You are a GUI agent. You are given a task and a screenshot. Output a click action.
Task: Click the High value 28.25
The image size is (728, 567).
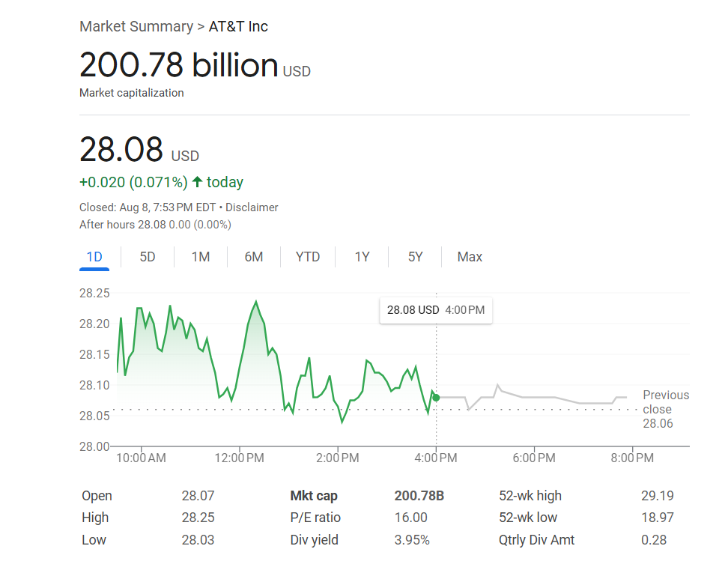[198, 518]
